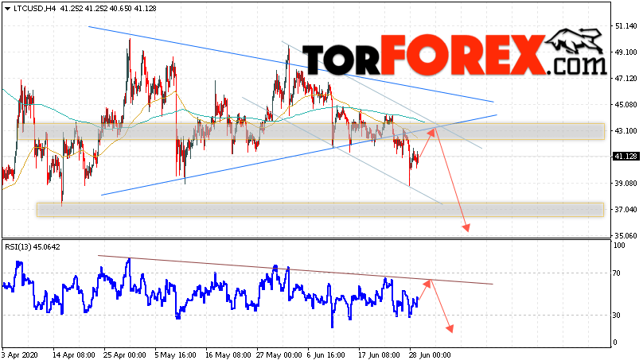The height and width of the screenshot is (364, 643).
Task: Click the 39.080 price axis label
Action: click(x=625, y=184)
